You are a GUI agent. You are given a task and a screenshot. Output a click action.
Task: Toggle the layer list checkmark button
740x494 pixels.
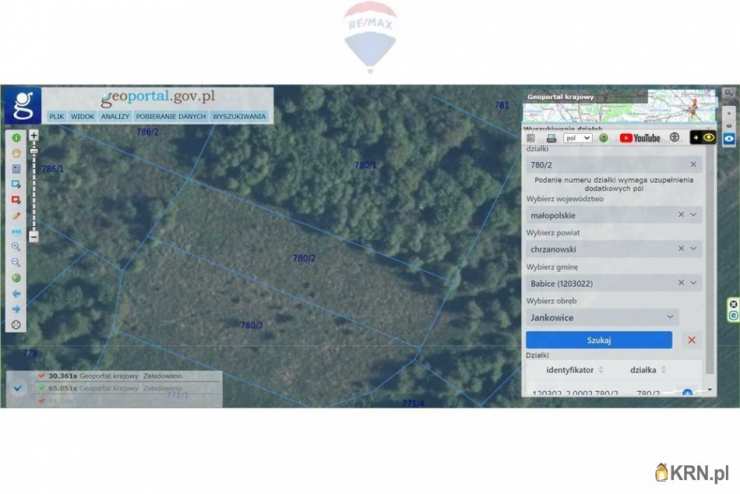pyautogui.click(x=18, y=388)
